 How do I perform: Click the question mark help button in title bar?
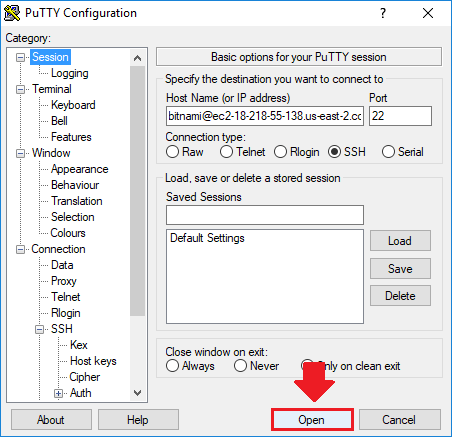tap(383, 13)
